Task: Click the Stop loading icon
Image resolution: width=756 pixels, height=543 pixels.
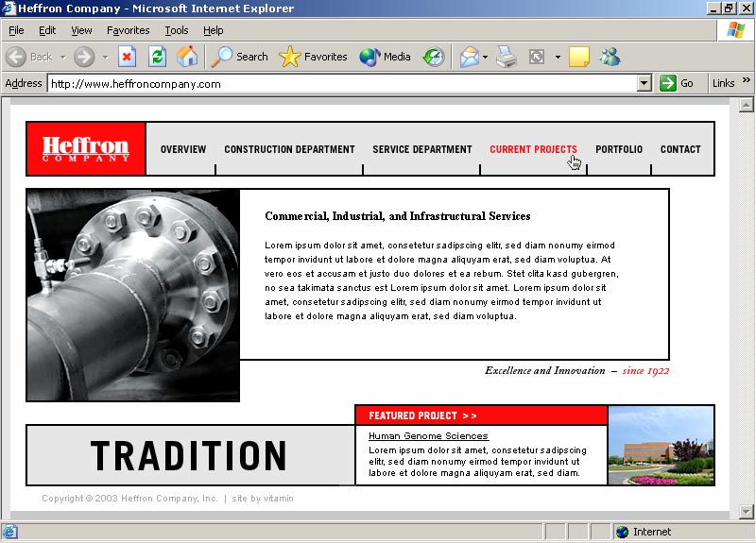Action: click(x=128, y=57)
